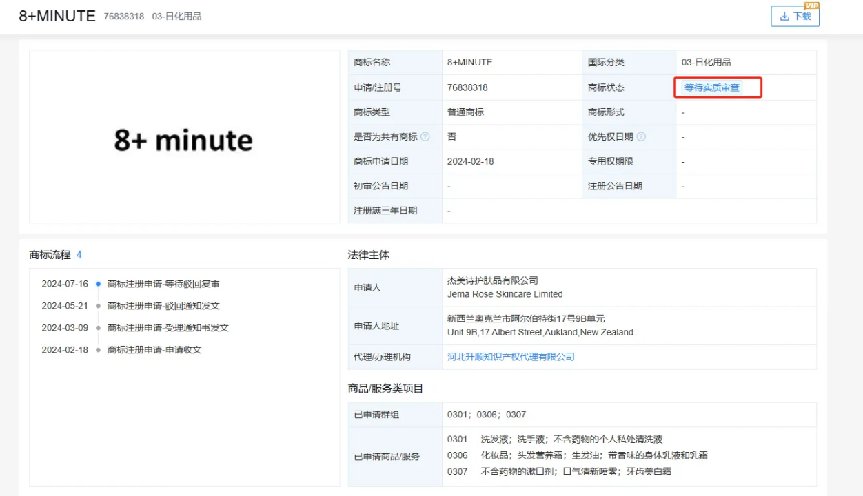Click the 8+MINUTE page title
This screenshot has width=863, height=496.
click(x=57, y=16)
